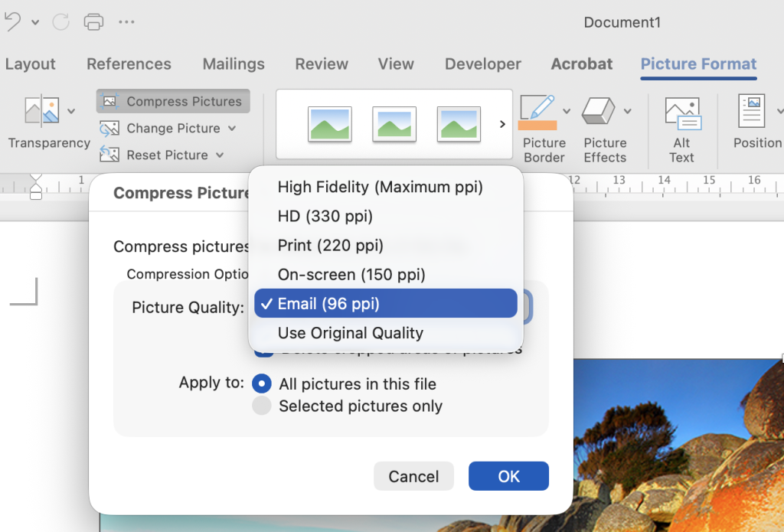Image resolution: width=784 pixels, height=532 pixels.
Task: Click the Compress Pictures icon
Action: tap(109, 101)
